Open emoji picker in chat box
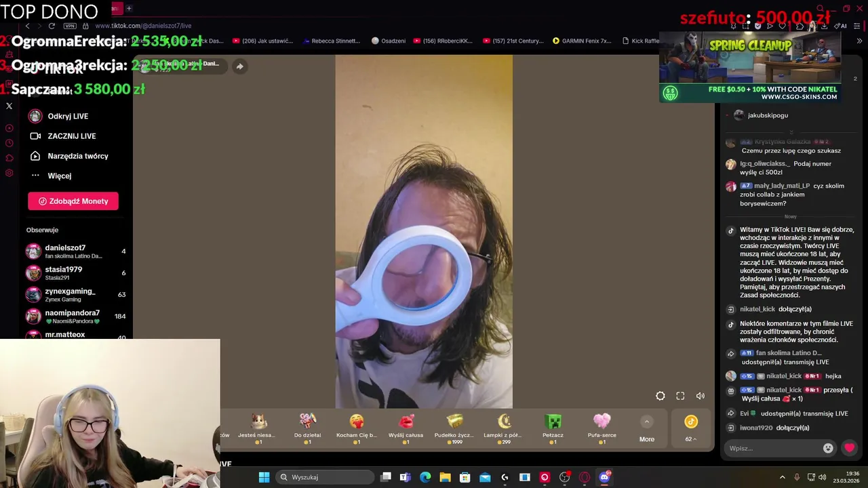868x488 pixels. [828, 448]
